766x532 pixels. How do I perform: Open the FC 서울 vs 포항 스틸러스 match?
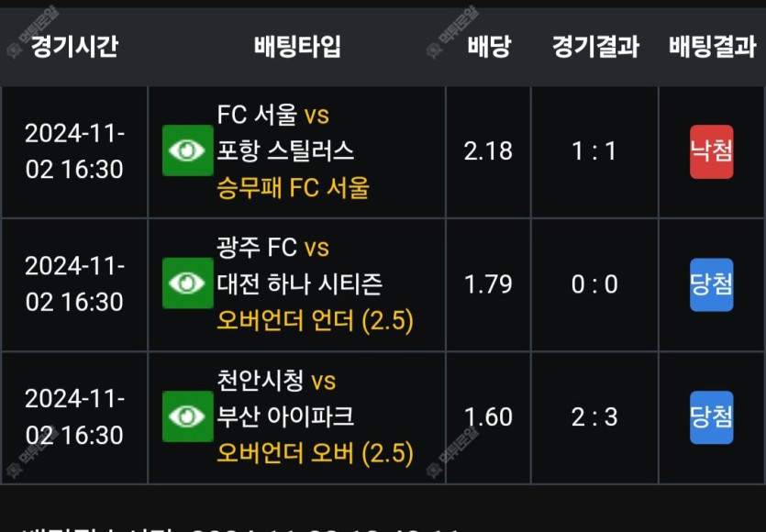point(285,133)
